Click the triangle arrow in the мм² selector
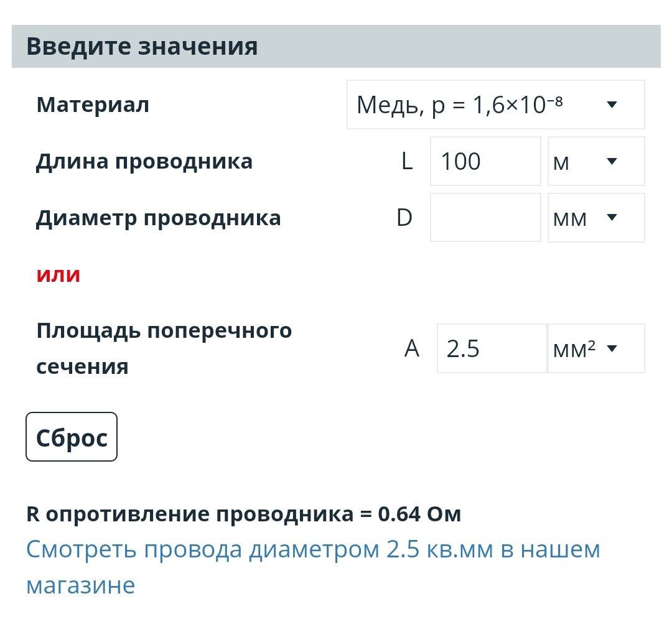Screen dimensions: 672x619 coord(612,348)
